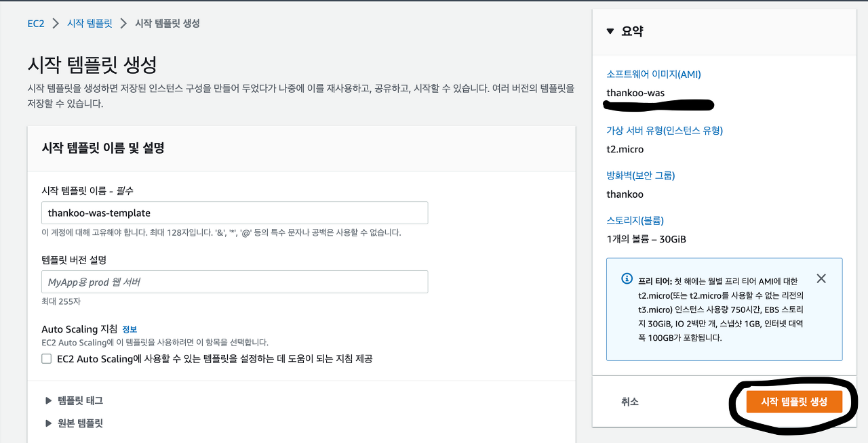Viewport: 868px width, 443px height.
Task: Open 방화벽(보안 그룹) summary link
Action: coord(641,175)
